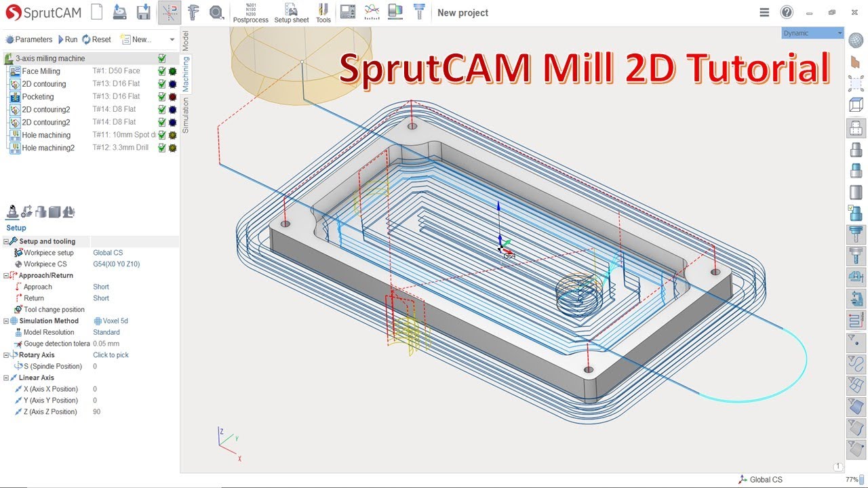The width and height of the screenshot is (868, 488).
Task: Open the second properties tab icon with gears
Action: point(26,212)
